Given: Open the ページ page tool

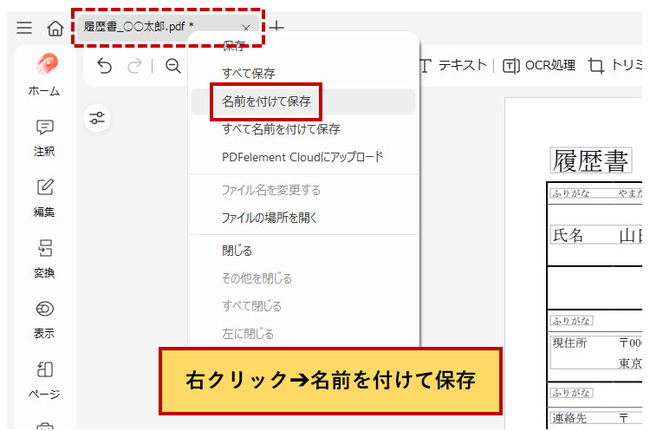Looking at the screenshot, I should [x=44, y=380].
